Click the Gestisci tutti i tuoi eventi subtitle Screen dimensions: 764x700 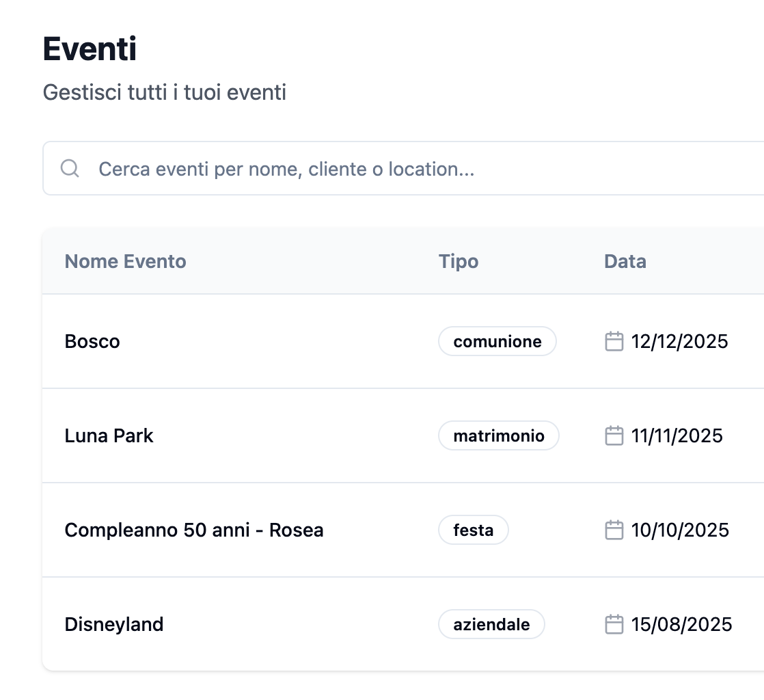[165, 92]
